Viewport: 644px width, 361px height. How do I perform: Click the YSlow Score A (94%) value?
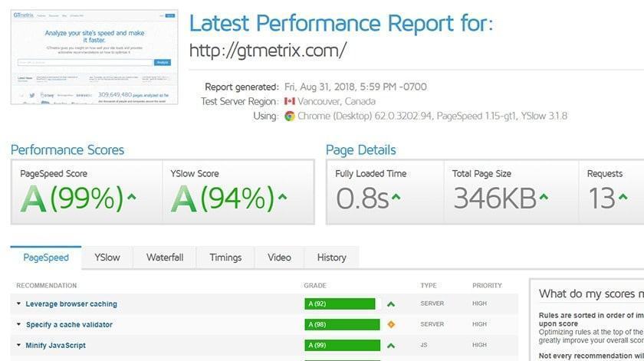tap(222, 199)
